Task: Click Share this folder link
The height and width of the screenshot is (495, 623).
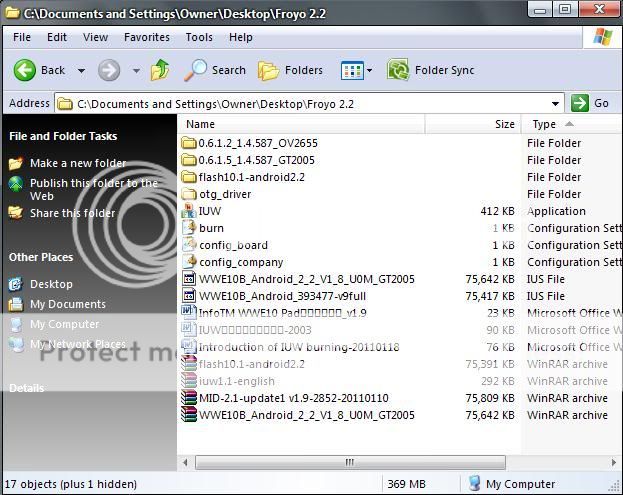Action: [x=73, y=213]
